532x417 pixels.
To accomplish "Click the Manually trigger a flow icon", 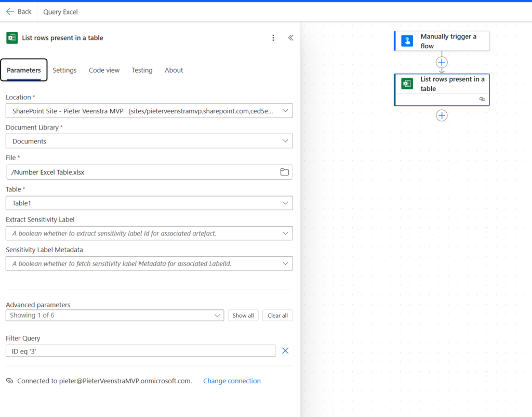I will [x=407, y=41].
